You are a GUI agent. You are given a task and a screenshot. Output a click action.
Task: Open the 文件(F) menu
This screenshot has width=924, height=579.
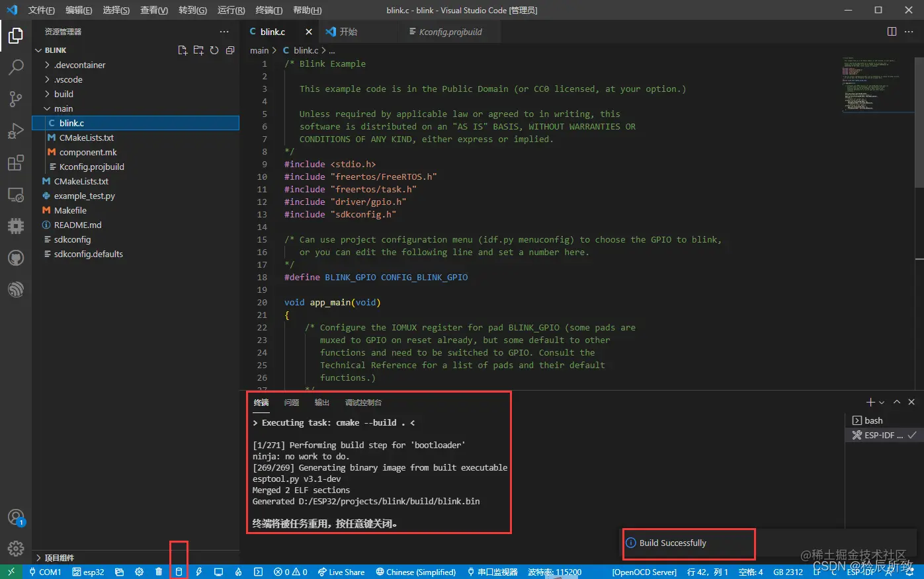coord(42,10)
